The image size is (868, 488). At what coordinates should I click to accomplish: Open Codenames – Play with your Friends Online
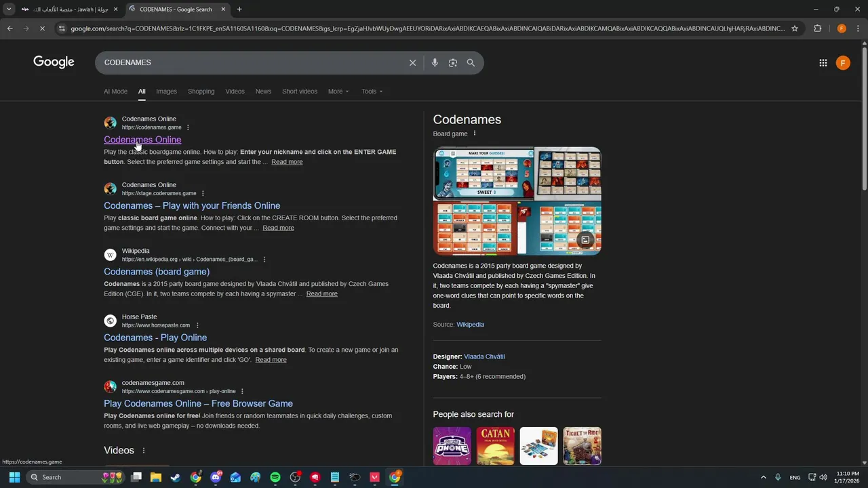(x=192, y=205)
